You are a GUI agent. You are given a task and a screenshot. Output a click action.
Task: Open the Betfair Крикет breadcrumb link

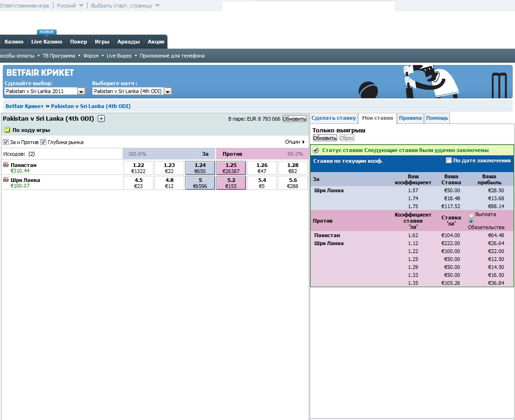pyautogui.click(x=25, y=106)
